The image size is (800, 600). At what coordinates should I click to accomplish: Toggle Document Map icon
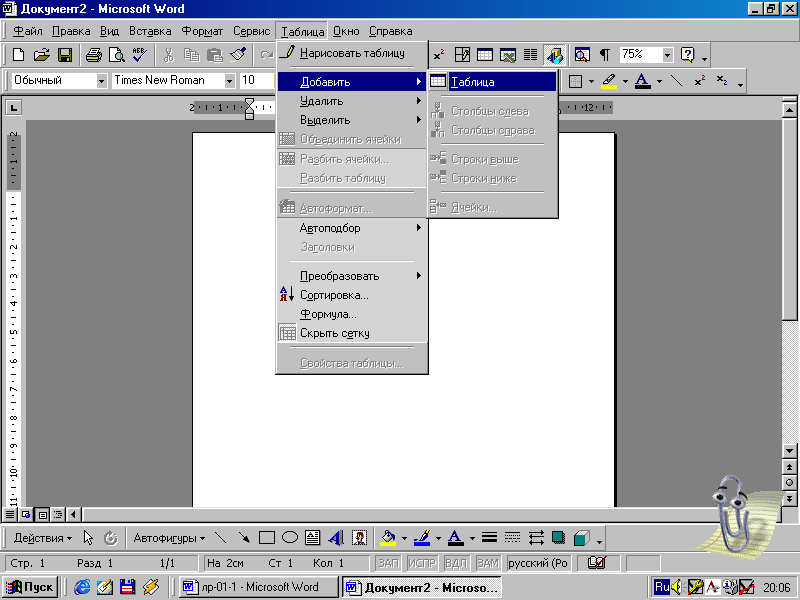tap(582, 55)
